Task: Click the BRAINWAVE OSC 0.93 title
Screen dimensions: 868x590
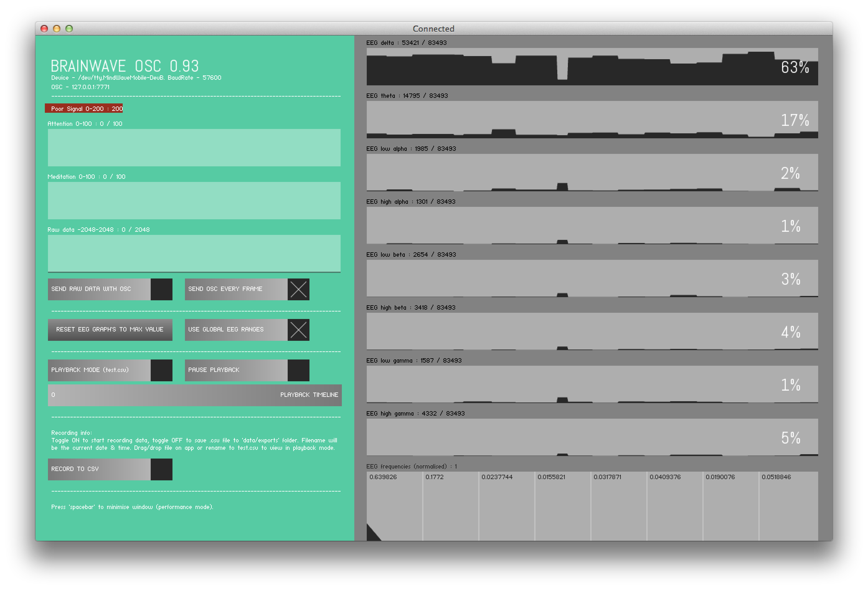Action: pyautogui.click(x=125, y=66)
